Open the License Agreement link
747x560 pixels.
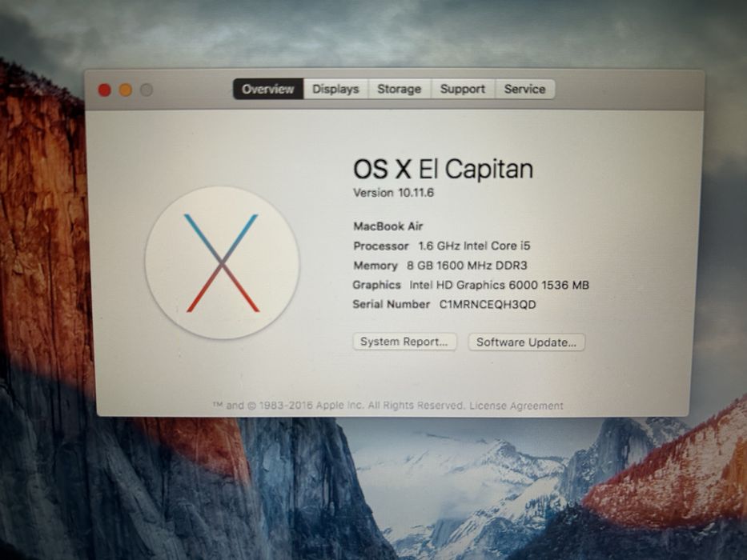click(x=516, y=406)
